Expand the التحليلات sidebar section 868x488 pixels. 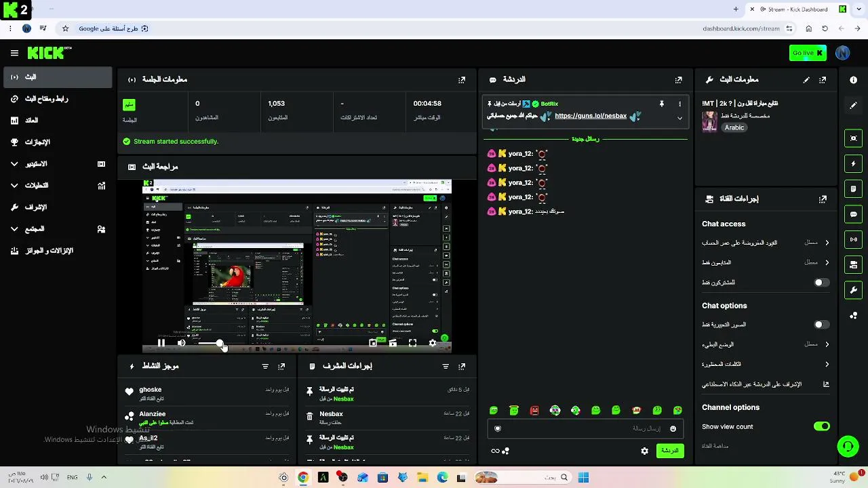pos(57,186)
